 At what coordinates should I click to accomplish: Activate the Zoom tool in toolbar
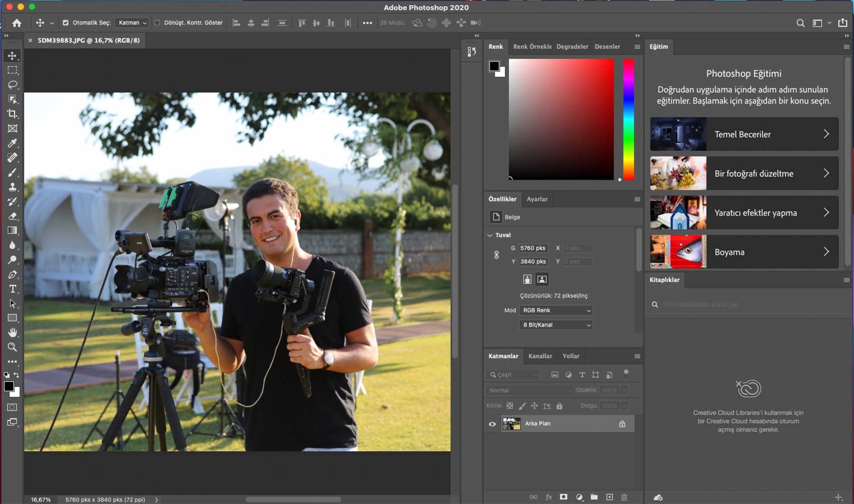point(12,347)
